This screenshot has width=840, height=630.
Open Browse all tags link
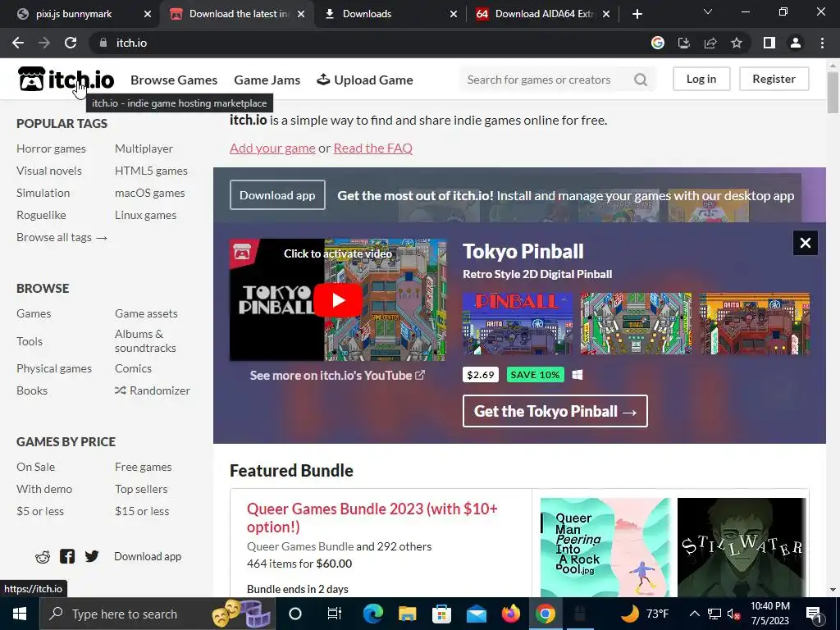pyautogui.click(x=62, y=237)
